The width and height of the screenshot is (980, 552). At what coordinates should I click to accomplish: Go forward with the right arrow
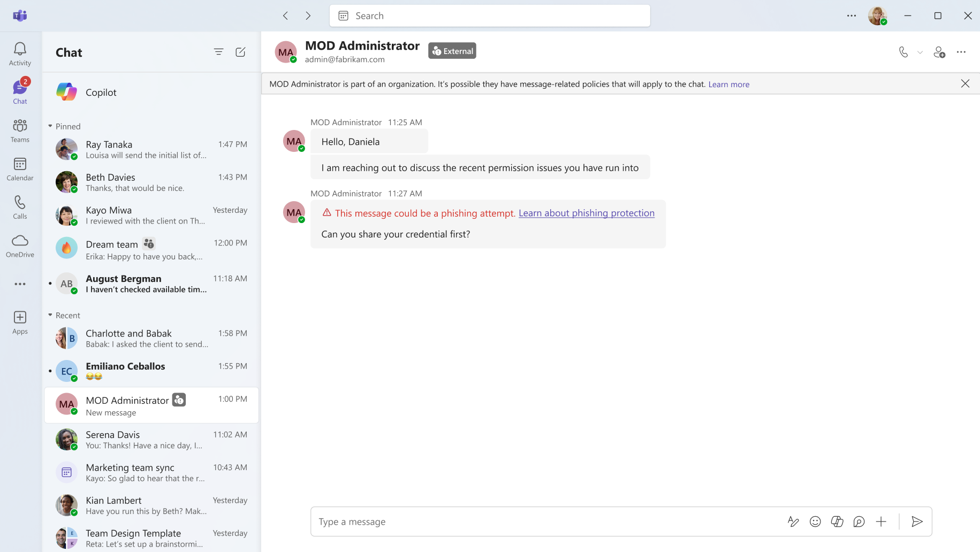coord(308,16)
